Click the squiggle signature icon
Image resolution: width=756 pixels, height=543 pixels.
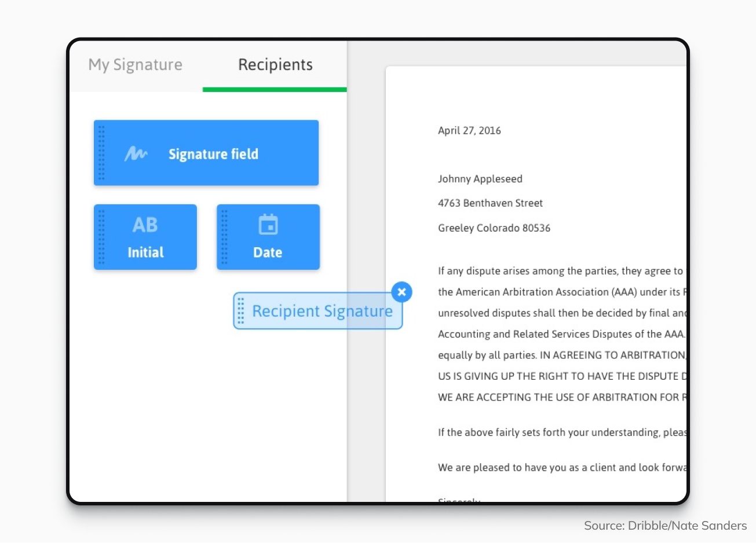coord(136,154)
